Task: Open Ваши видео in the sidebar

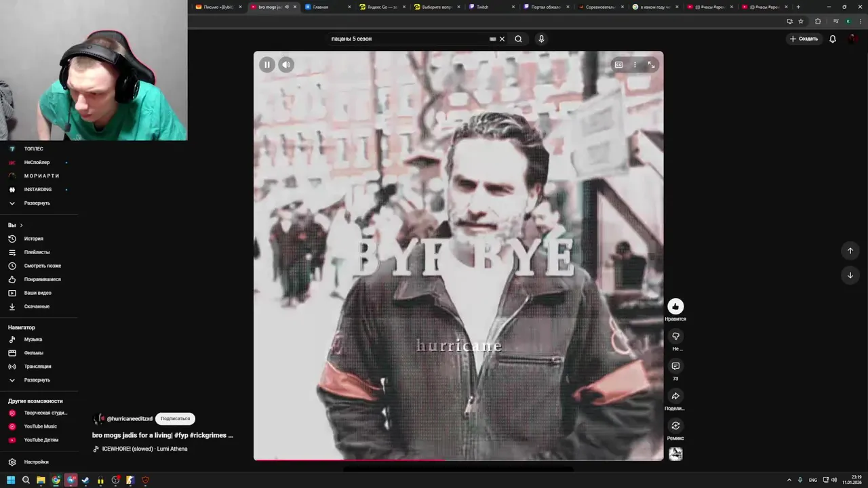Action: tap(39, 293)
